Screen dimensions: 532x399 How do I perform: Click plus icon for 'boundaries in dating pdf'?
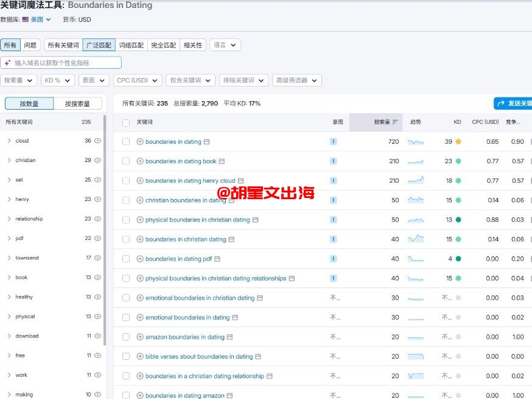(x=140, y=259)
